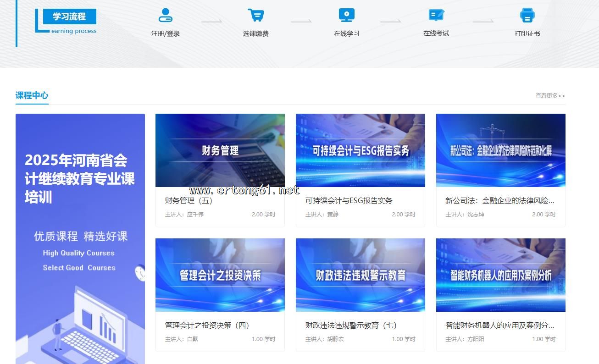Click the 财政违法违规警示教育（七） title link
The width and height of the screenshot is (599, 364).
[x=351, y=325]
